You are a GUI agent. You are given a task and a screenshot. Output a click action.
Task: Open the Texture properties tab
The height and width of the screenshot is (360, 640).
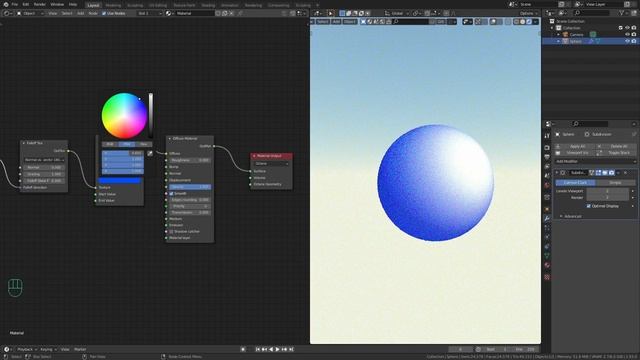coord(547,277)
